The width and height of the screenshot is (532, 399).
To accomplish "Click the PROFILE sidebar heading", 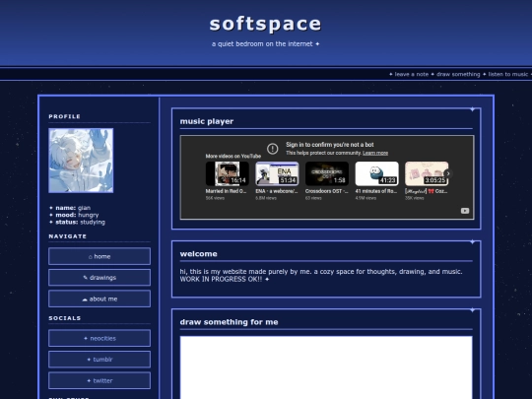I will (64, 116).
